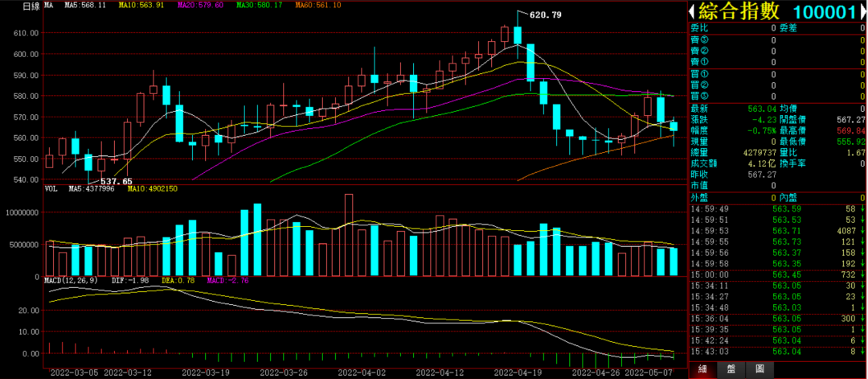Viewport: 868px width, 379px height.
Task: Click the 量比 value 1.67
Action: tap(855, 152)
